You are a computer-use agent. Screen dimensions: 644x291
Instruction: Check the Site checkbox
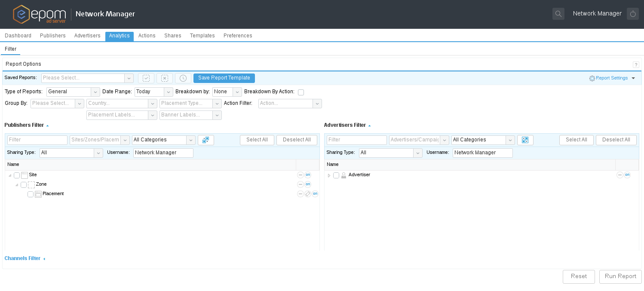pos(17,175)
